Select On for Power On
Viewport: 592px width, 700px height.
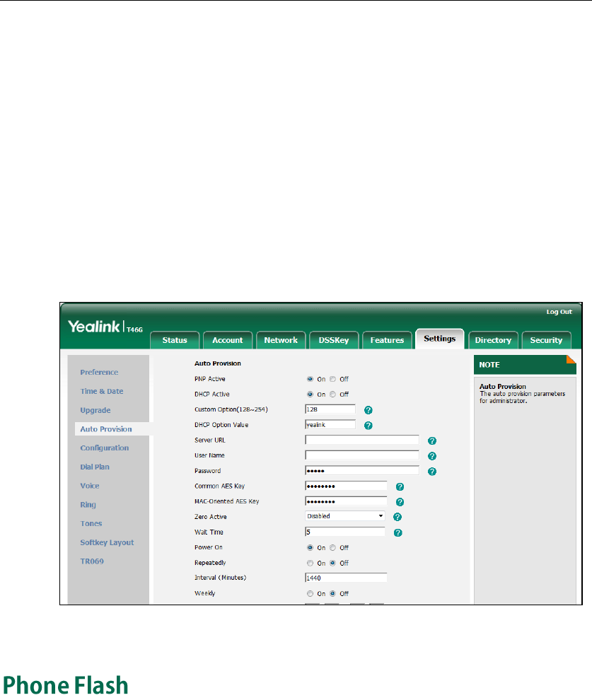coord(310,547)
